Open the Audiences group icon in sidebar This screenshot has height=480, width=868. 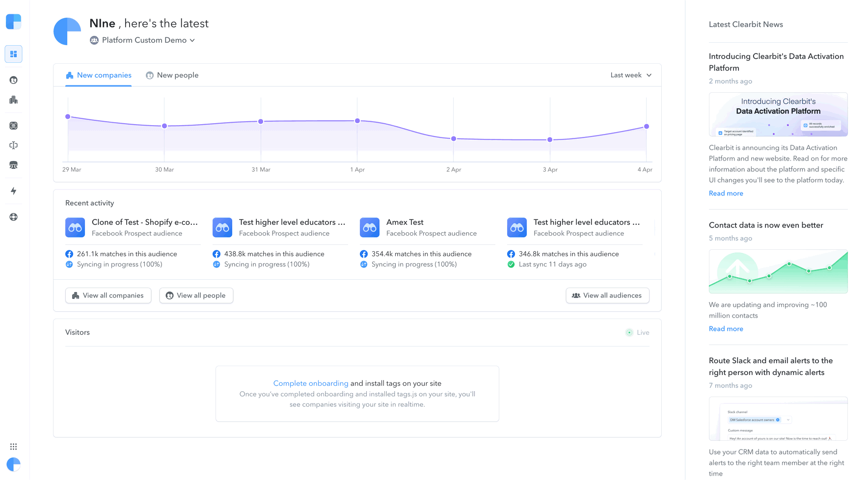13,165
